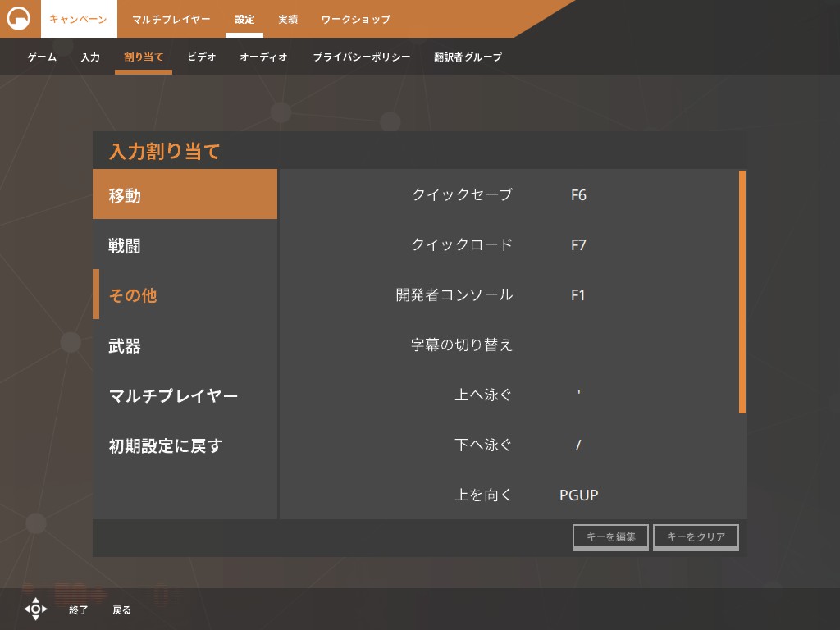Viewport: 840px width, 630px height.
Task: Click the Black Mesa lambda logo icon
Action: [19, 18]
